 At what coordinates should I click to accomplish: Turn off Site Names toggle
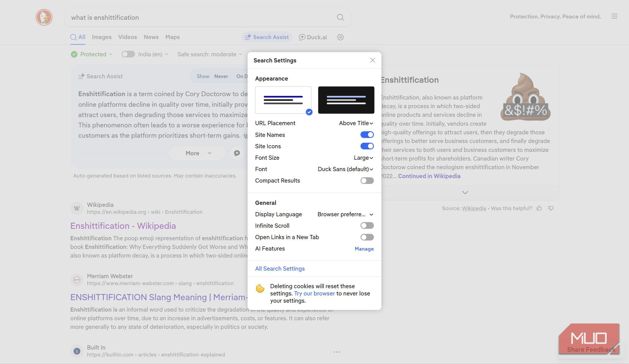pyautogui.click(x=367, y=135)
